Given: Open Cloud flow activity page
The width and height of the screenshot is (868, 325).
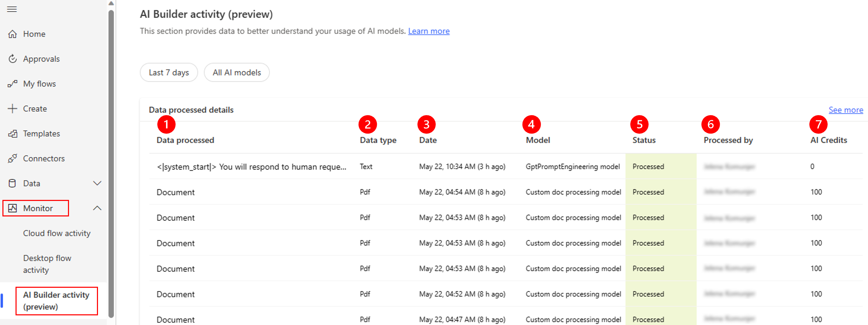Looking at the screenshot, I should (x=57, y=233).
